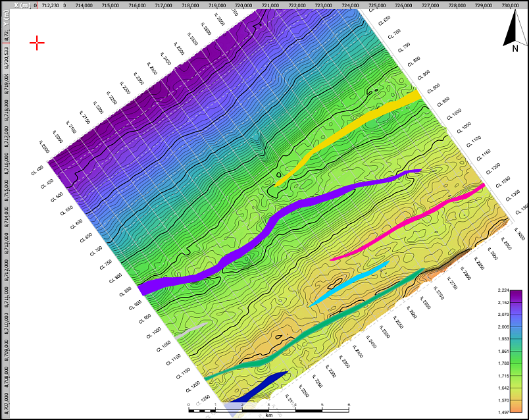Click the 2,152 color scale value

point(503,303)
